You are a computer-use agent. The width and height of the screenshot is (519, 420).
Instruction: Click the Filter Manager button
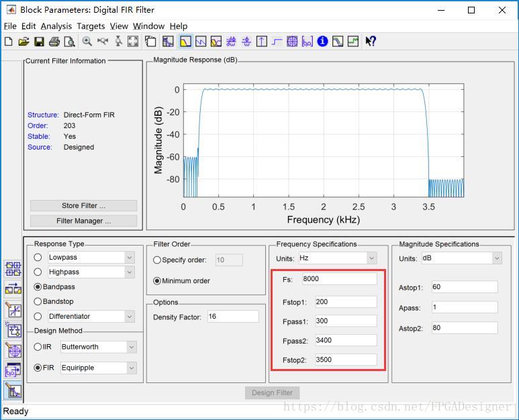click(x=83, y=221)
